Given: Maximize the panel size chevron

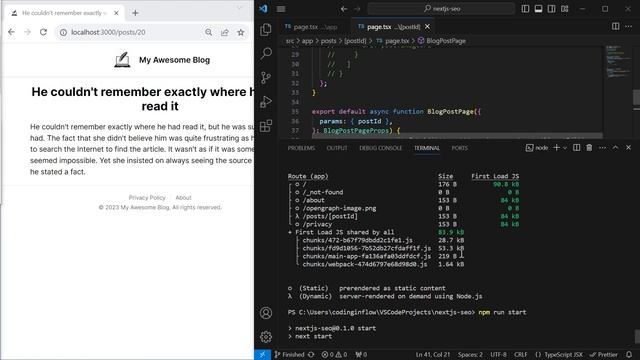Looking at the screenshot, I should (x=616, y=148).
